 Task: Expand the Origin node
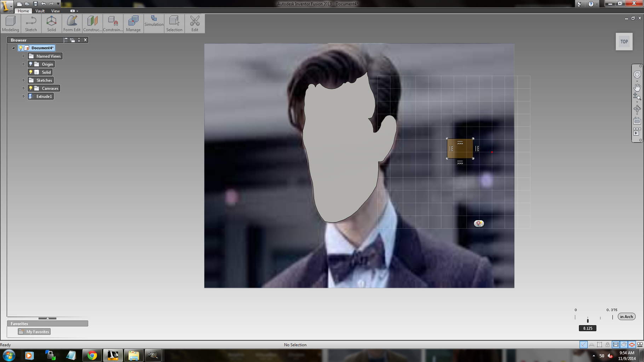pos(24,64)
